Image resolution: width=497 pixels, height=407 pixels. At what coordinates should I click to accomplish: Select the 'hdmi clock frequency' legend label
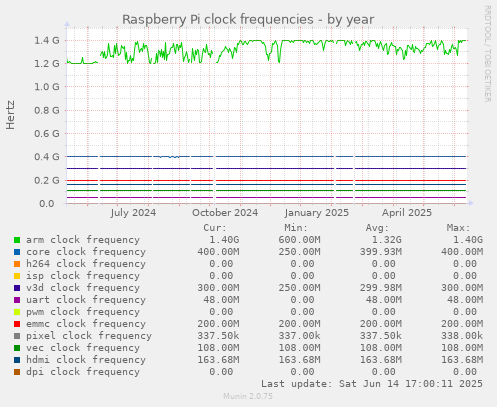pyautogui.click(x=86, y=360)
